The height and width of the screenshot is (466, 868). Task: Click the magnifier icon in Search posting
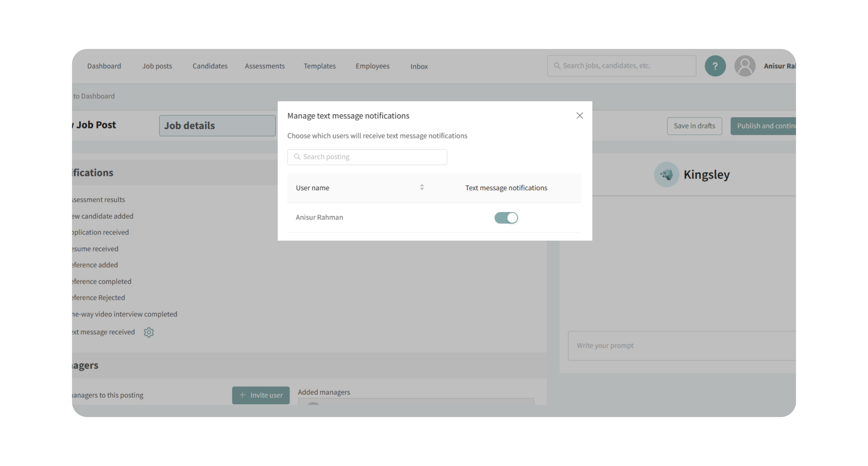coord(297,157)
